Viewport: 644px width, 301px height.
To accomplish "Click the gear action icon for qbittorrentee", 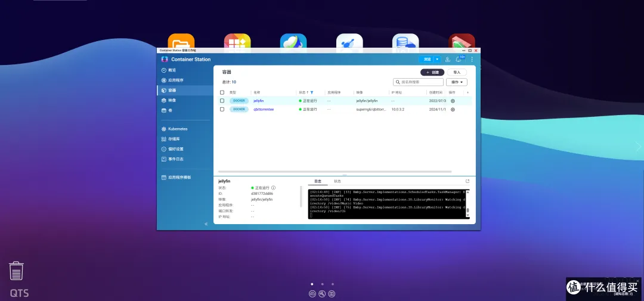I will pos(453,110).
